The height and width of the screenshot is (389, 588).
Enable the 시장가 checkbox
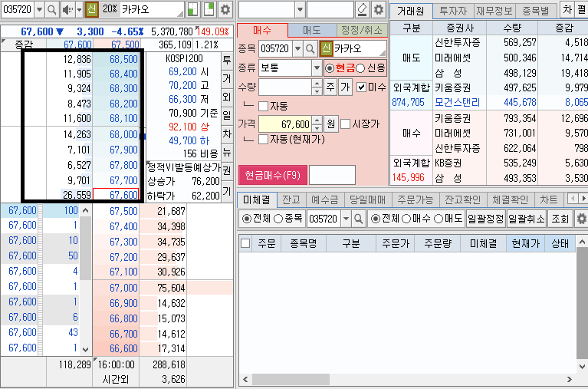tap(346, 124)
